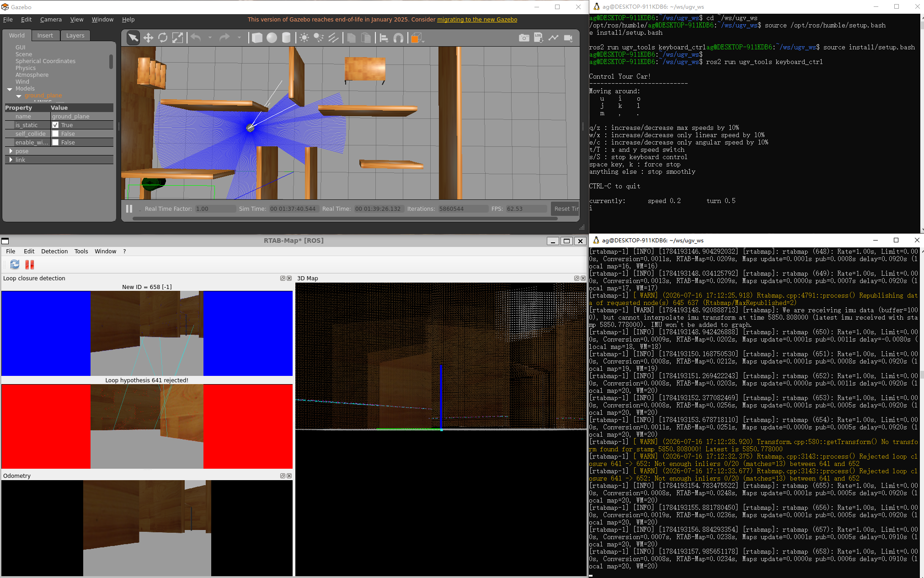
Task: Take a screenshot with the camera icon
Action: [x=524, y=38]
